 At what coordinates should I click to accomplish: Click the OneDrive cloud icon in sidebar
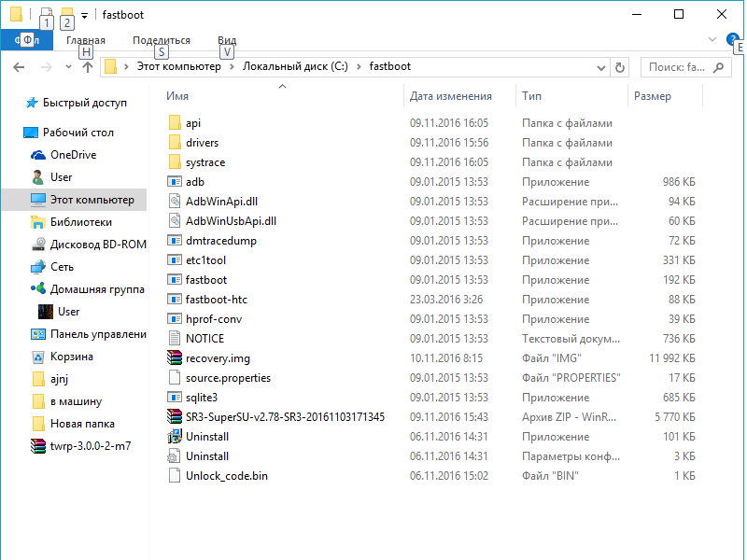[x=38, y=155]
